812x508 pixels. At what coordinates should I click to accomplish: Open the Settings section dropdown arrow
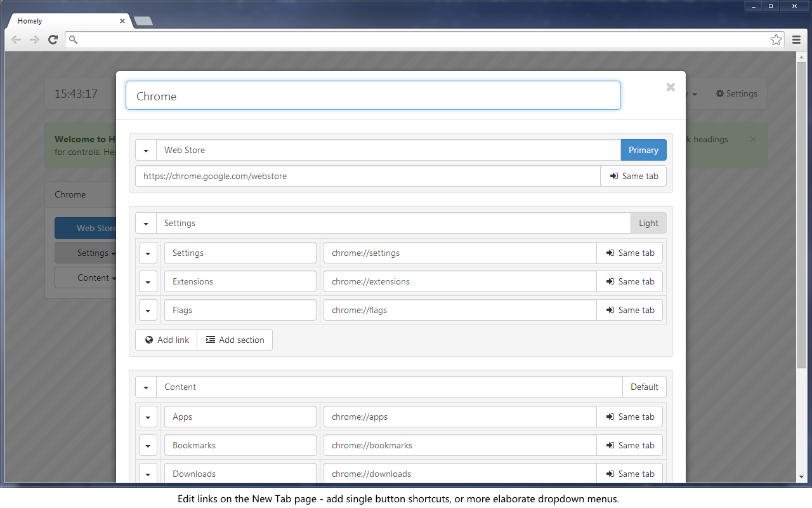click(x=146, y=223)
